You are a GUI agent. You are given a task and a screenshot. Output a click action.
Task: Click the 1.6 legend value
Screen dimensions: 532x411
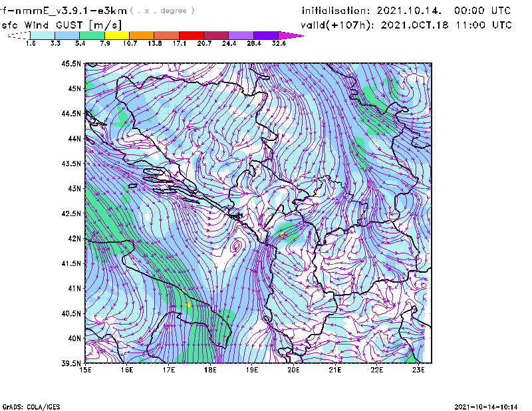[31, 43]
